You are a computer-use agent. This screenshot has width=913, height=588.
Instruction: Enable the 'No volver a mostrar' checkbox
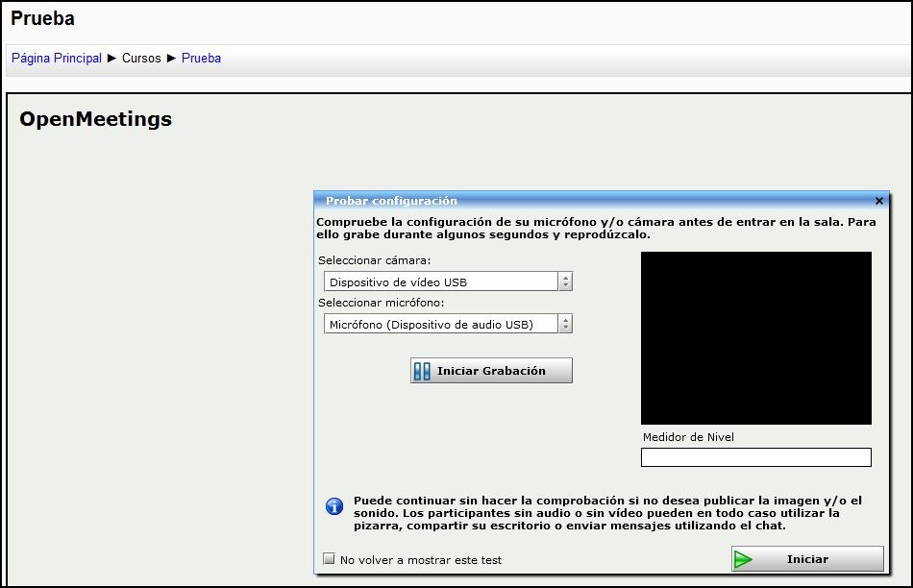coord(329,559)
